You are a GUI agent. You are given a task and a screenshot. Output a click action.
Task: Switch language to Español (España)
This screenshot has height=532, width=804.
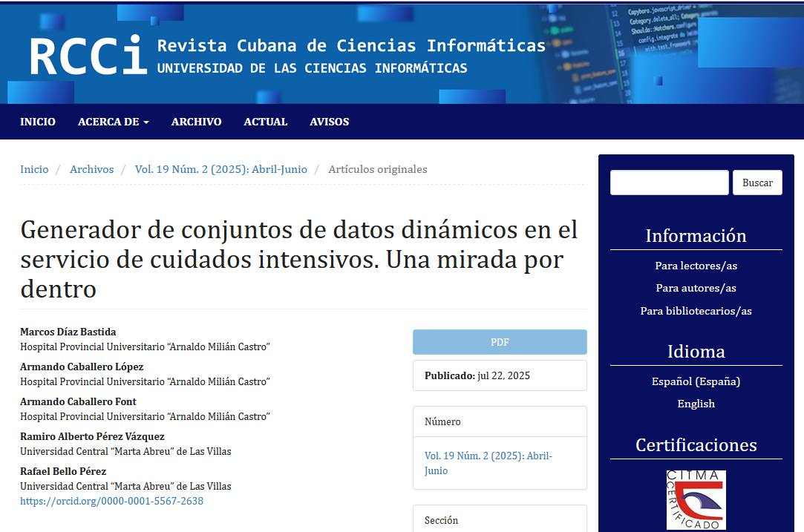click(696, 381)
